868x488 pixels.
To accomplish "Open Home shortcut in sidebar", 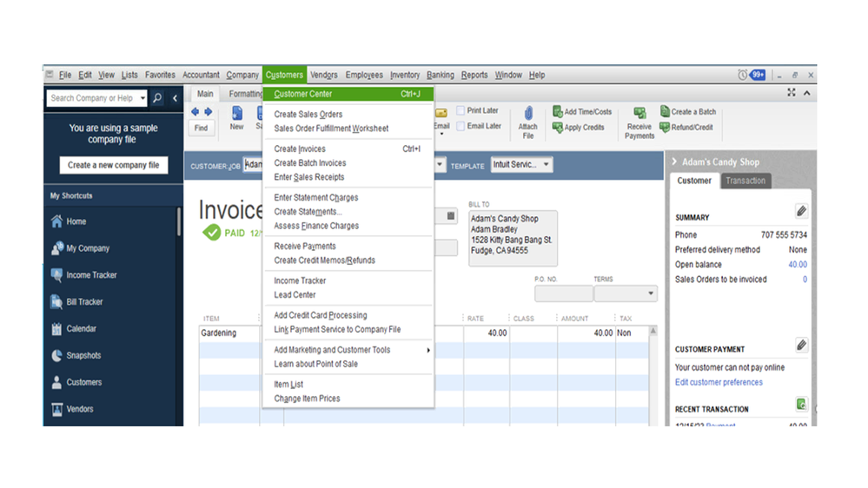I will tap(76, 221).
